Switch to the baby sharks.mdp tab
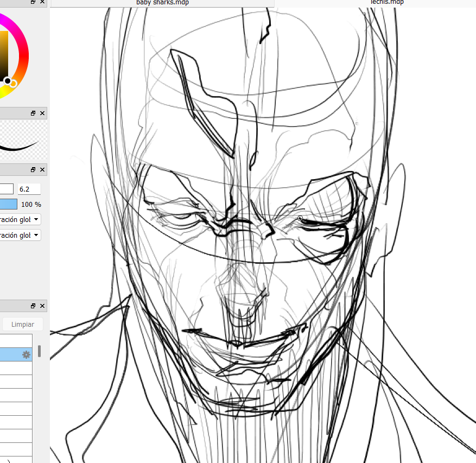 click(x=162, y=3)
